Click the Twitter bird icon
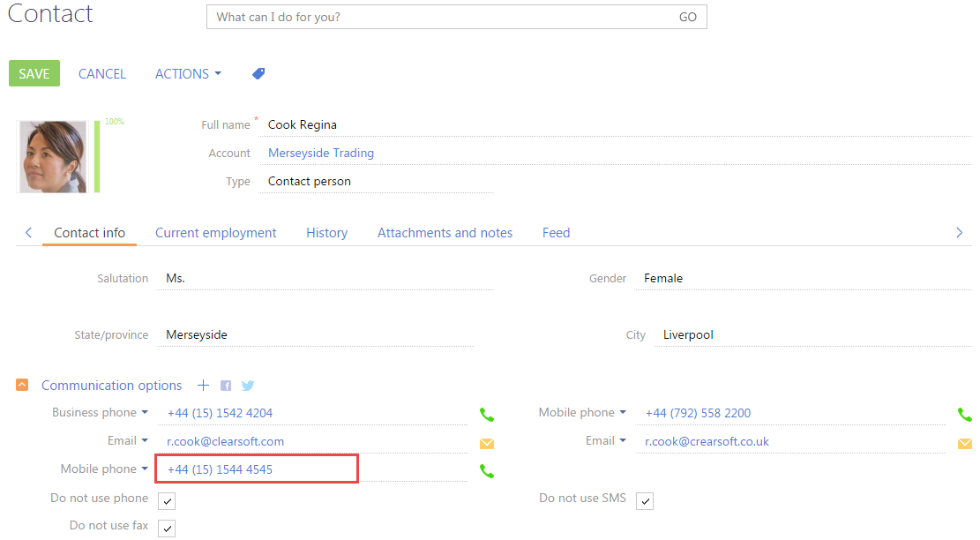Screen dimensions: 980x540 point(248,386)
